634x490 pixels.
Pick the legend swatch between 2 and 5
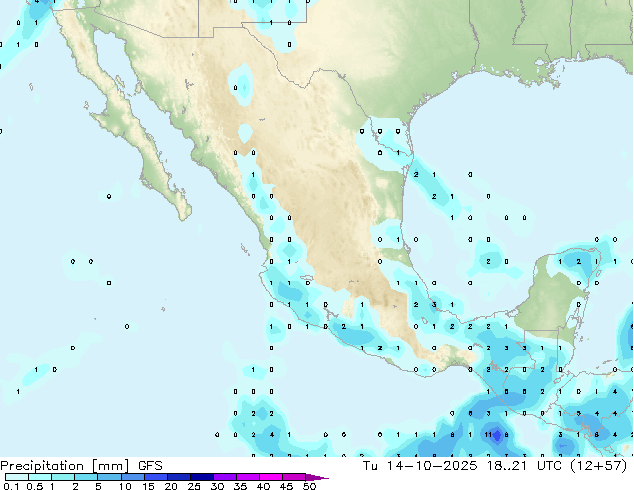(x=86, y=477)
